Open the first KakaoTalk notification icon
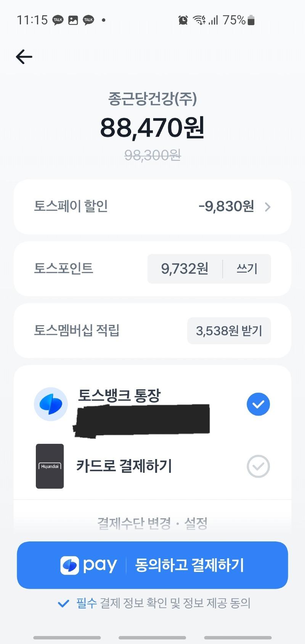The image size is (305, 644). coord(58,20)
